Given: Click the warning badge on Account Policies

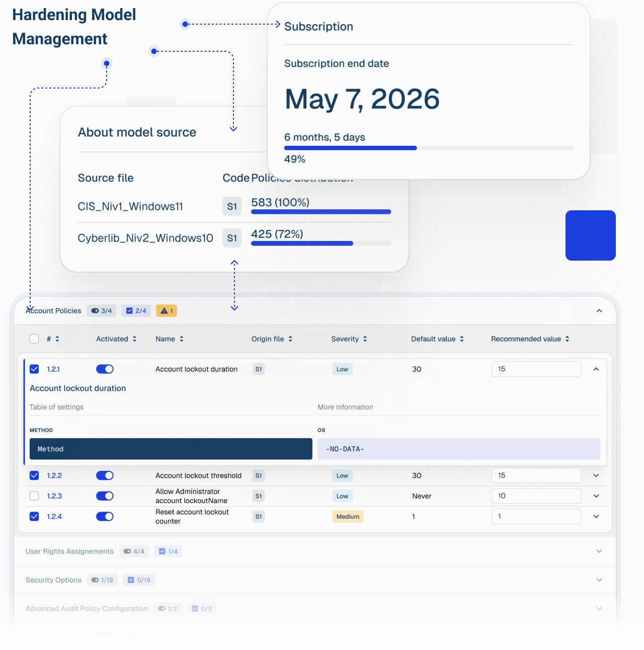Looking at the screenshot, I should [166, 310].
